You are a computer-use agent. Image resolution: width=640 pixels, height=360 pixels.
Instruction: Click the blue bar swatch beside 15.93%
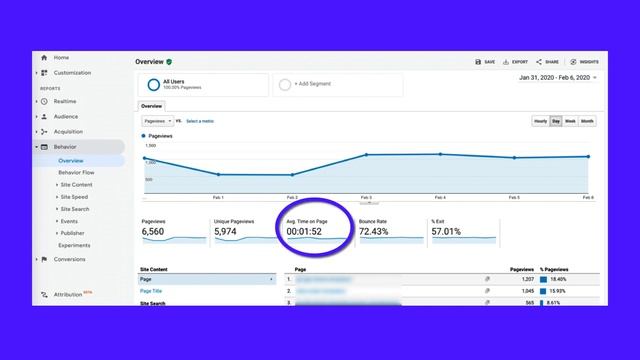(543, 291)
